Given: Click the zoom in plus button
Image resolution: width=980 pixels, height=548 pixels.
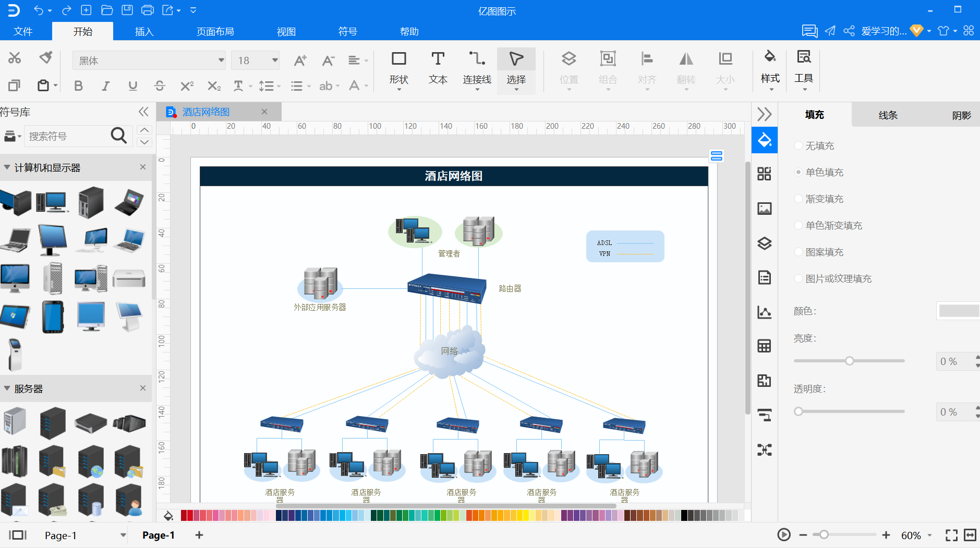Looking at the screenshot, I should tap(886, 535).
